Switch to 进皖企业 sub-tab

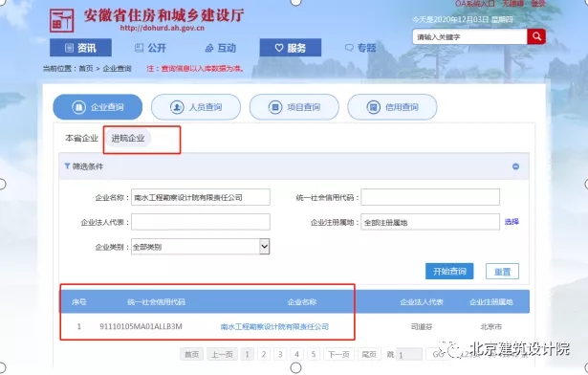pyautogui.click(x=128, y=138)
